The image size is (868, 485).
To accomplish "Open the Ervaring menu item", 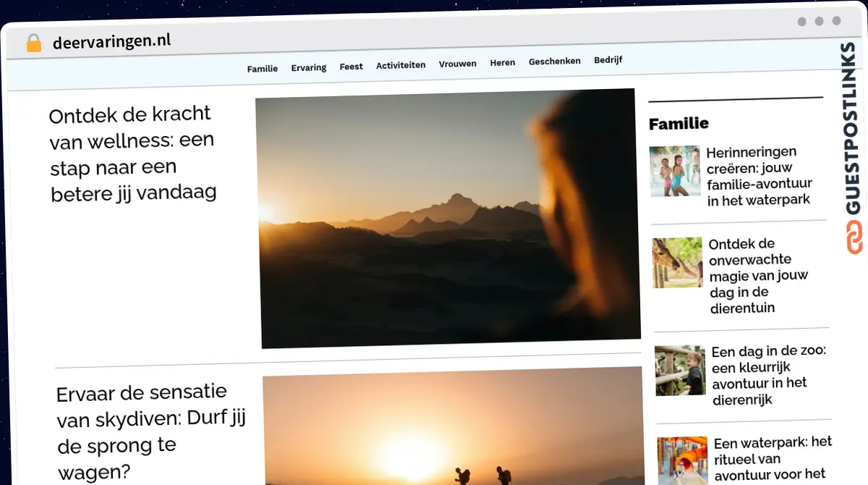I will [309, 67].
